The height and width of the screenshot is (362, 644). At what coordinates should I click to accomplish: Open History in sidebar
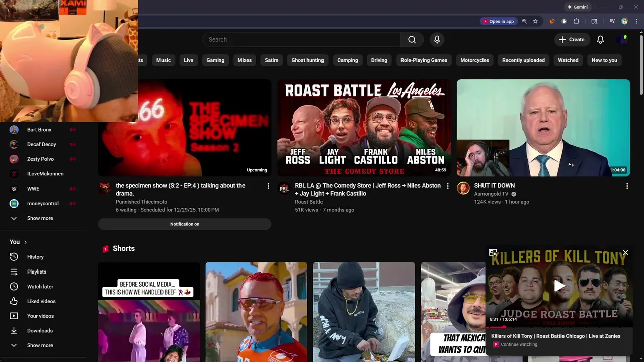click(x=43, y=257)
